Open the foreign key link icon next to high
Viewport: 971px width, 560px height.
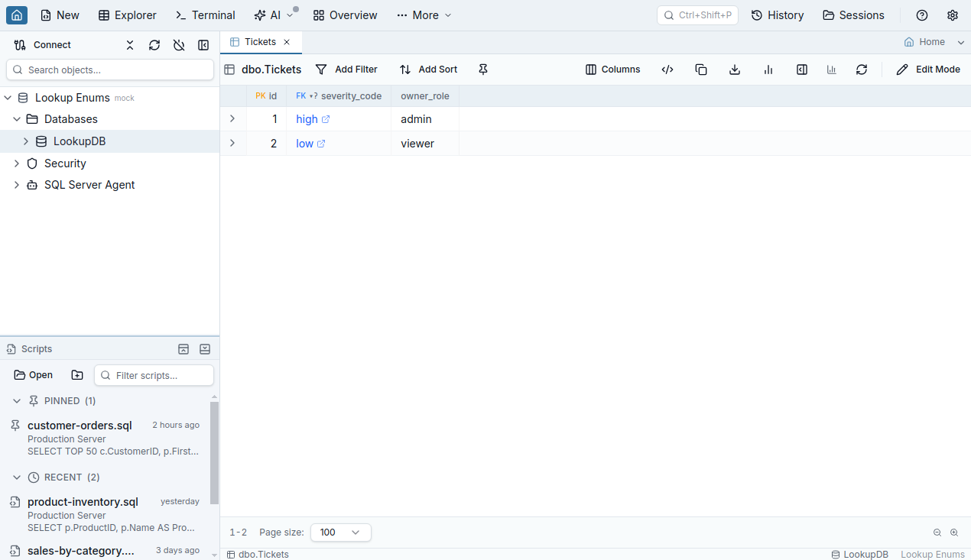pos(326,119)
